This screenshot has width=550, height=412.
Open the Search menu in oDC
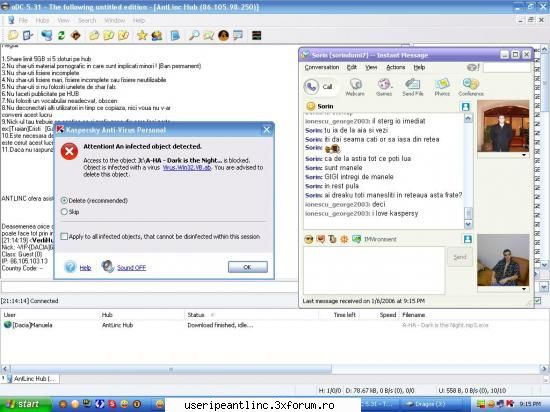click(x=87, y=20)
